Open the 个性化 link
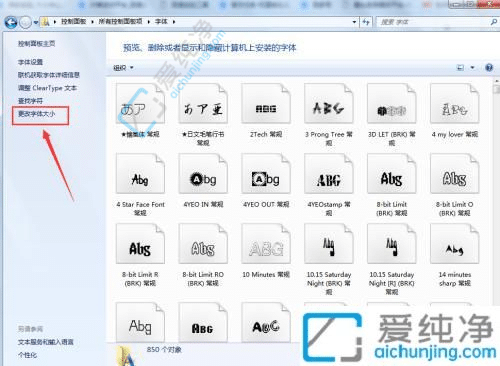 coord(27,355)
